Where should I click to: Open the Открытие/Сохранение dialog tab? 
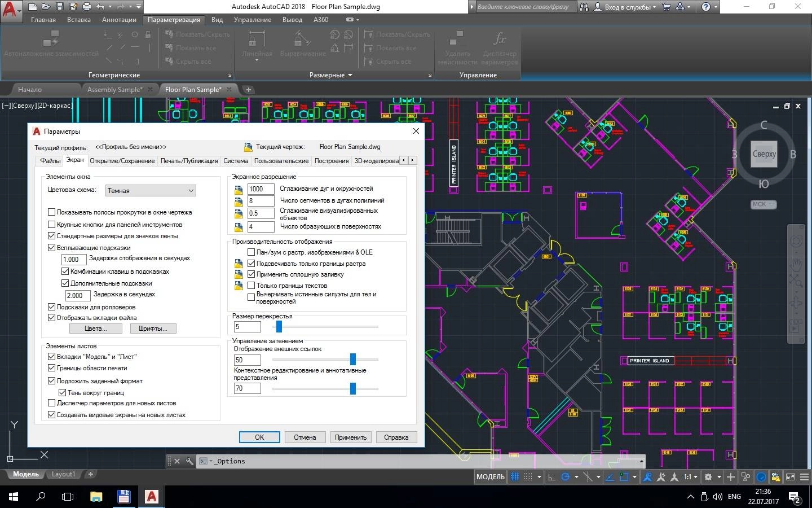pyautogui.click(x=122, y=161)
